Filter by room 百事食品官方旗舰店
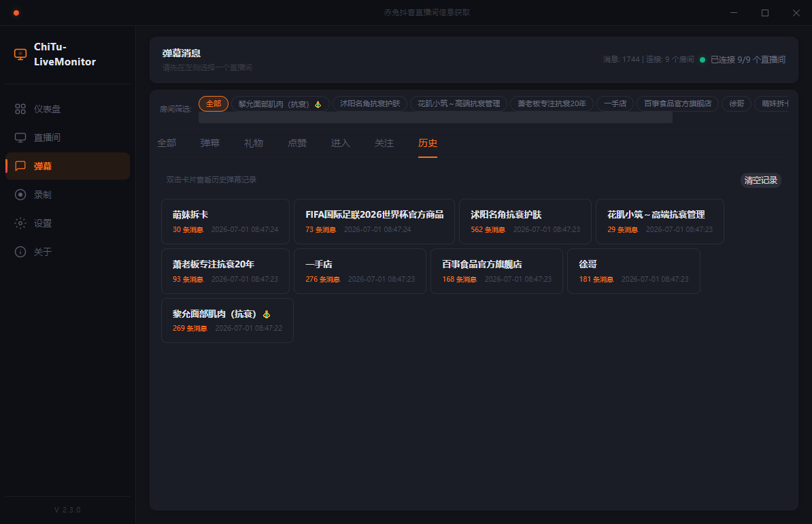 click(677, 103)
